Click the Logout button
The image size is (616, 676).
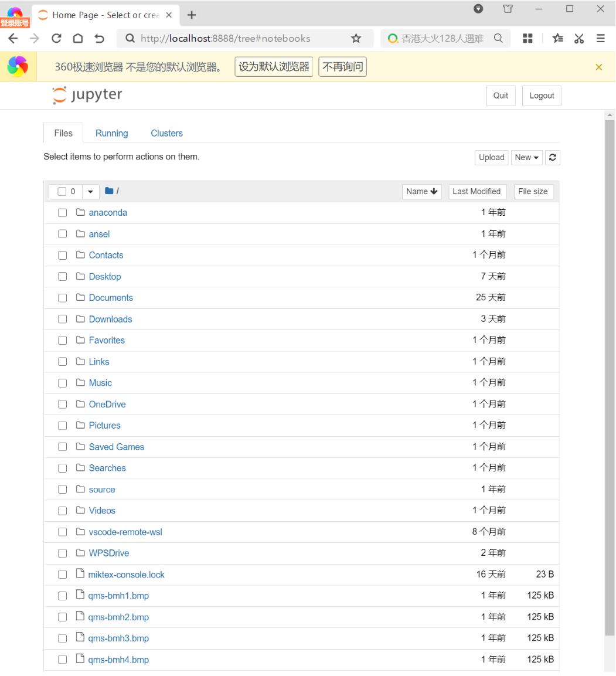tap(542, 96)
